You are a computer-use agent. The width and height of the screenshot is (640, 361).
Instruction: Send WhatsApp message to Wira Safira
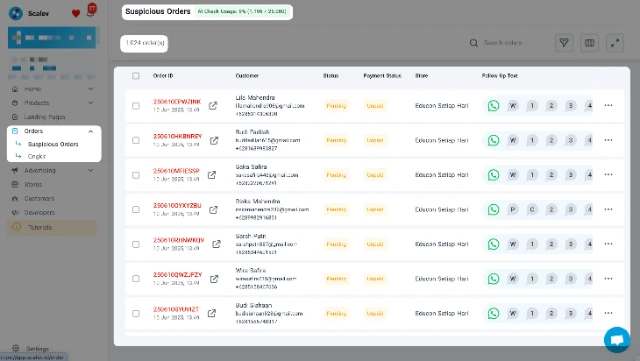click(493, 279)
